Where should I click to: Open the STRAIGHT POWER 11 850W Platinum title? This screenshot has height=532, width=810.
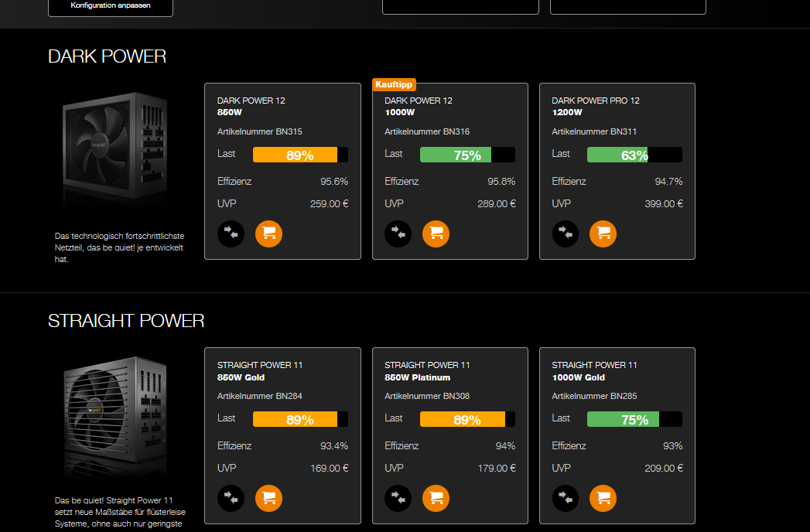pos(427,371)
